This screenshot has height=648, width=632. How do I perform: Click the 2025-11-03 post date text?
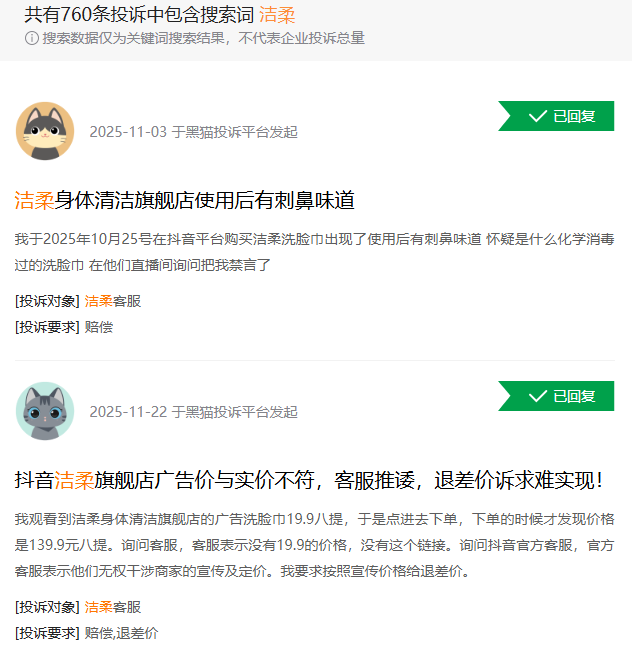click(x=128, y=132)
